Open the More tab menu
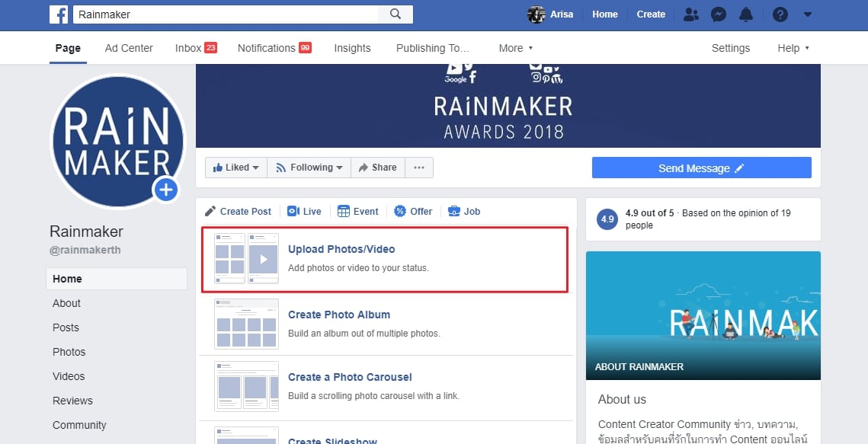Screen dimensions: 868x444 coord(516,48)
